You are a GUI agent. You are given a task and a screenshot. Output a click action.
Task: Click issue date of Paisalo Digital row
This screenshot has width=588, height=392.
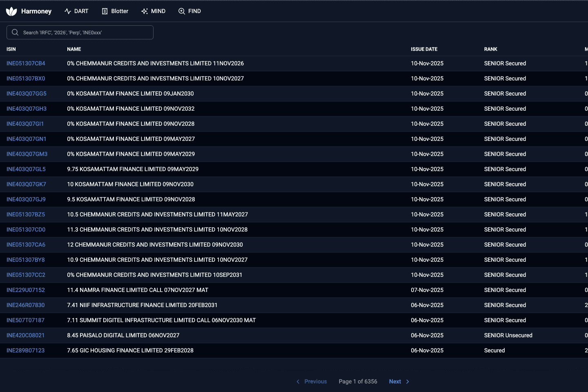click(x=427, y=335)
